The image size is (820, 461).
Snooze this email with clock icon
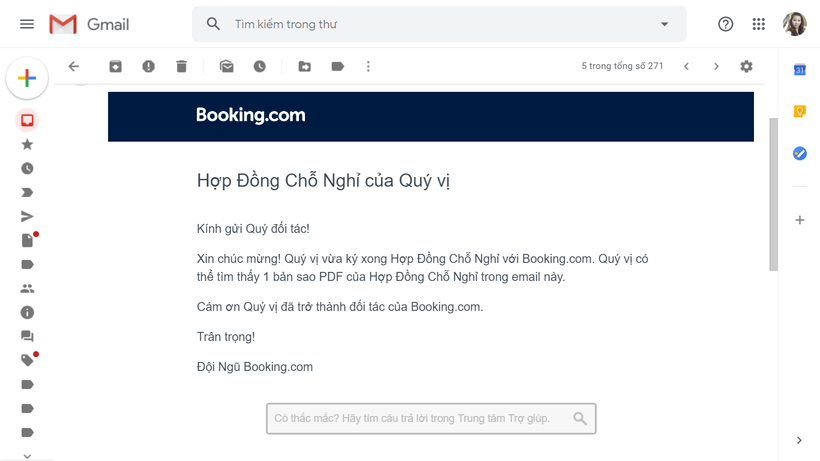[x=259, y=66]
